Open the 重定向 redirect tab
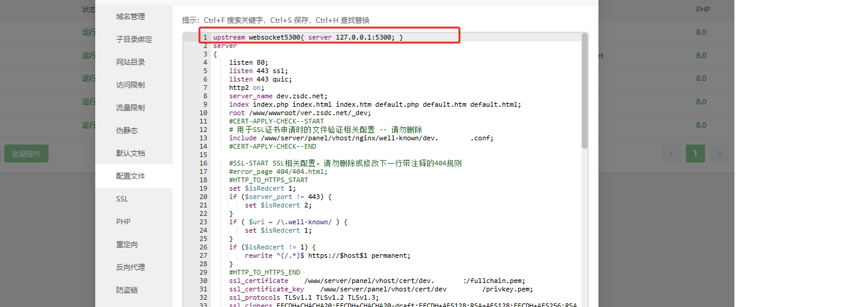Viewport: 868px width, 307px height. pyautogui.click(x=127, y=245)
